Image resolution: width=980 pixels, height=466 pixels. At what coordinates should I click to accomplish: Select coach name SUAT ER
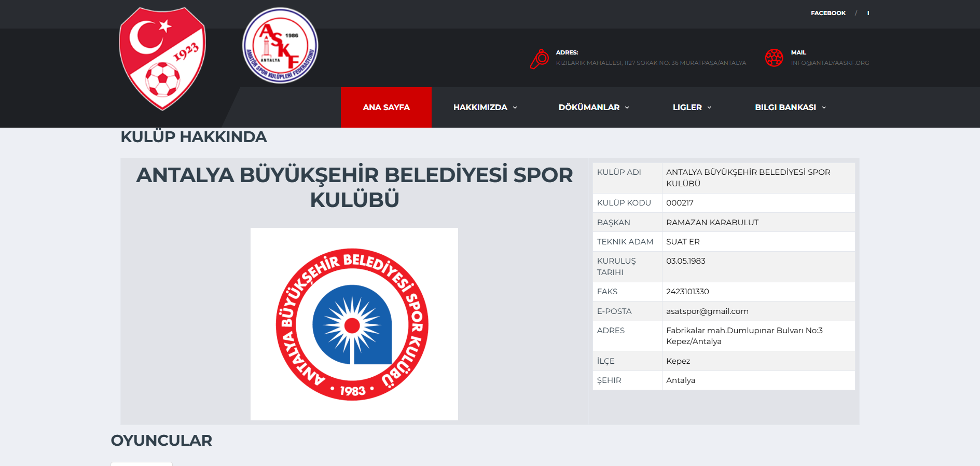tap(683, 242)
